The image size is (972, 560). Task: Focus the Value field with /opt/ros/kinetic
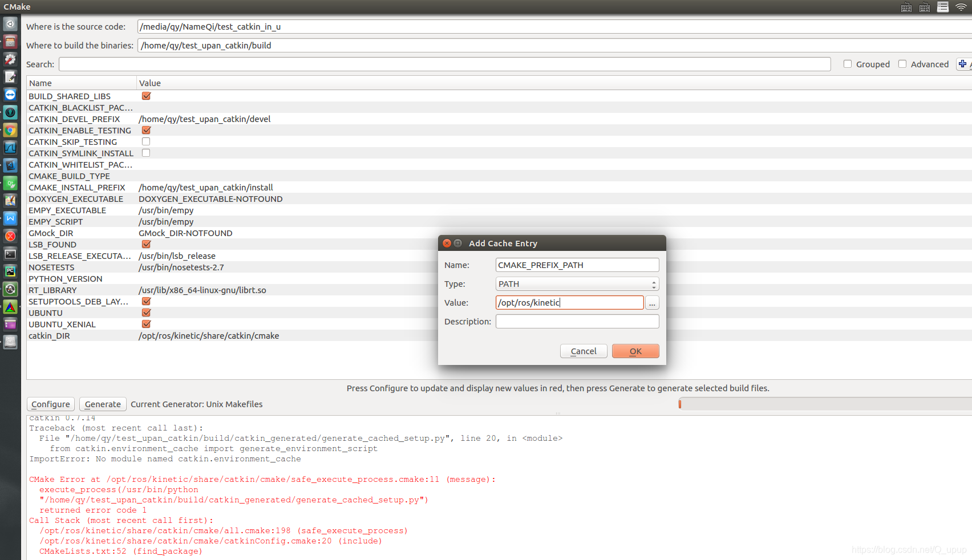[x=570, y=303]
